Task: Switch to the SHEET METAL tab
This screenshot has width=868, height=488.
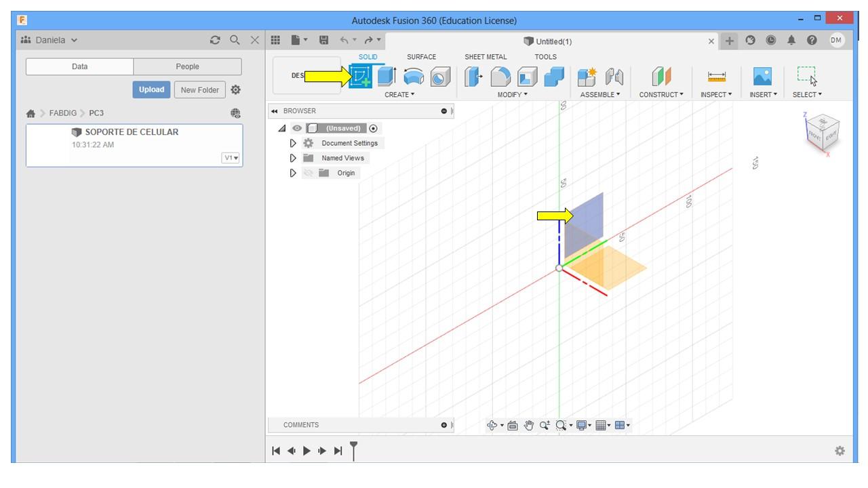Action: point(486,57)
